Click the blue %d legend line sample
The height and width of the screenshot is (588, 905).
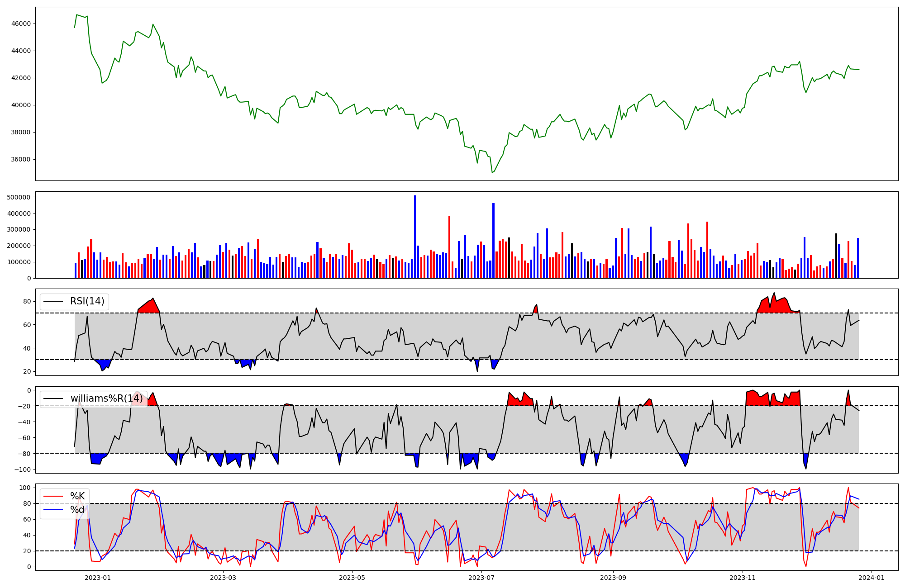click(x=53, y=510)
